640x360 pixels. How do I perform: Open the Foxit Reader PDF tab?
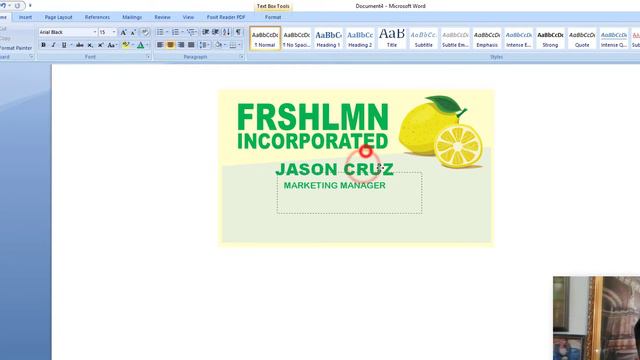[x=226, y=17]
